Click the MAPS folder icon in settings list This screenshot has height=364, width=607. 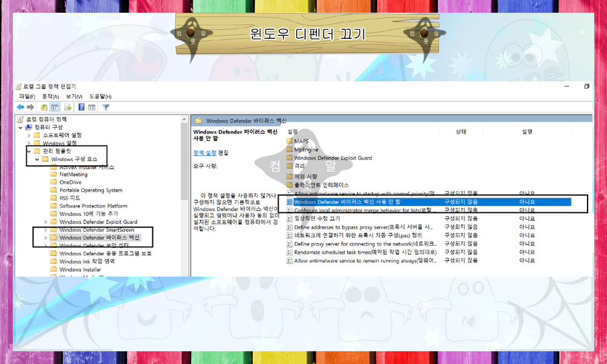(x=289, y=141)
